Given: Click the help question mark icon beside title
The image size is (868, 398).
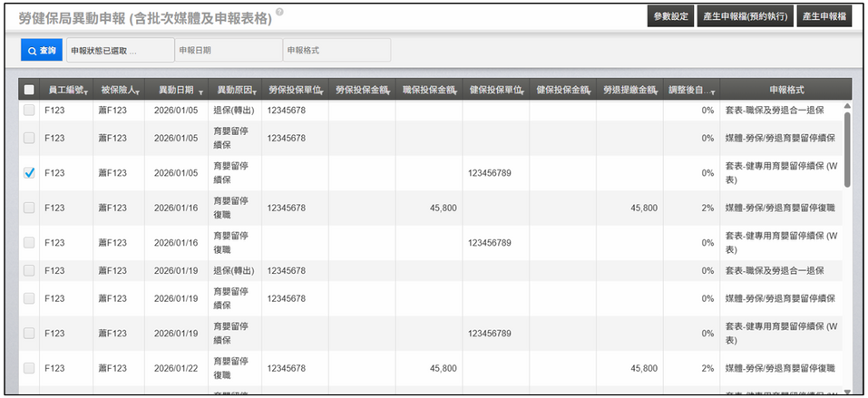Looking at the screenshot, I should [x=279, y=12].
